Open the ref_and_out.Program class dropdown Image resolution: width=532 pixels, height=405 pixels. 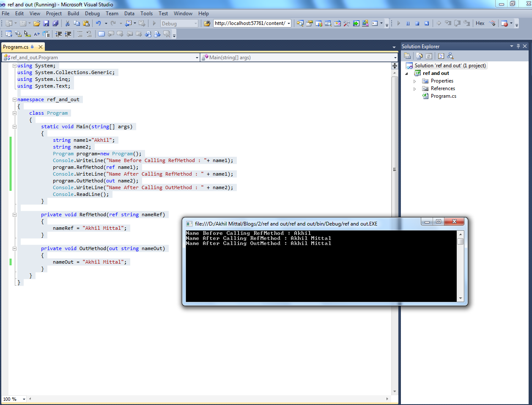[x=197, y=58]
